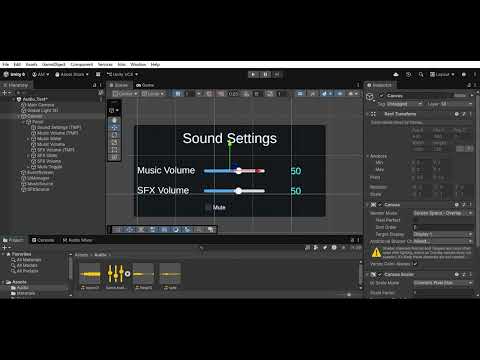Toggle the Mute checkbox in the scene view
The height and width of the screenshot is (360, 480).
click(208, 207)
